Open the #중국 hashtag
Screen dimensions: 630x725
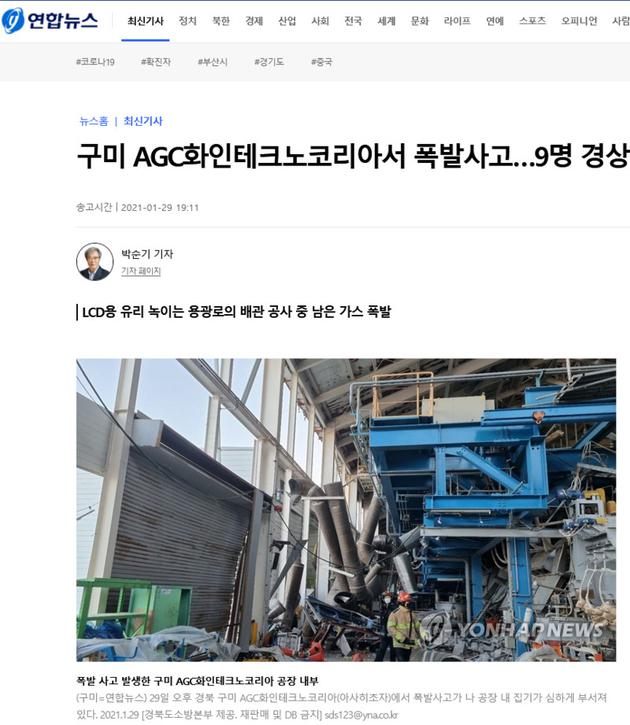[x=322, y=62]
